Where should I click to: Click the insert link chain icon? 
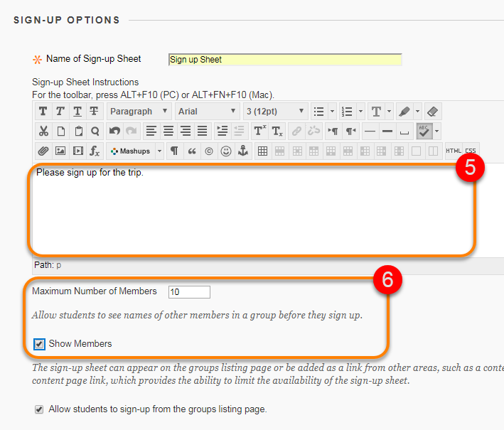(x=296, y=131)
